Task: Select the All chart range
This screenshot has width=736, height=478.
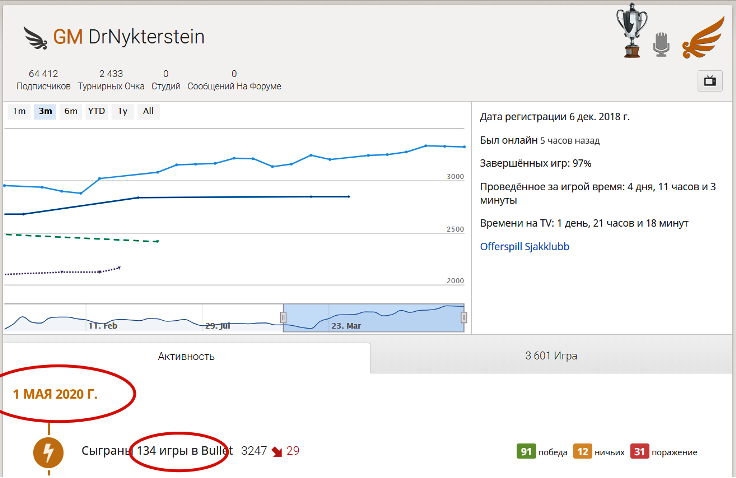Action: (148, 112)
